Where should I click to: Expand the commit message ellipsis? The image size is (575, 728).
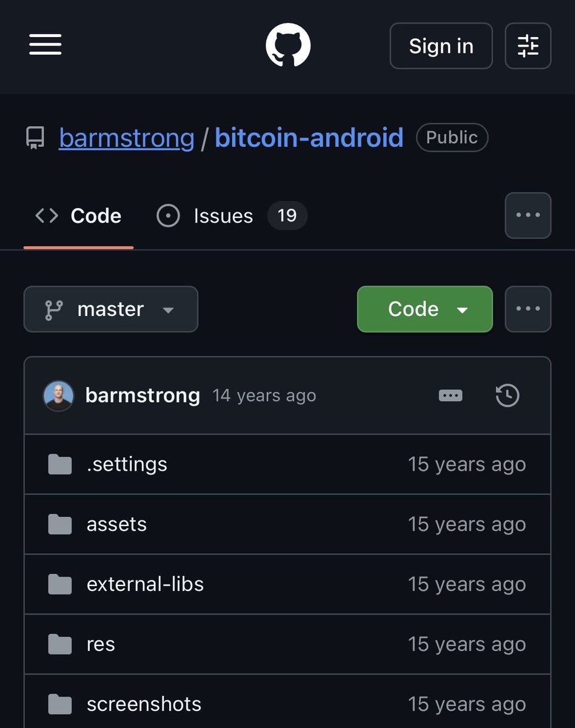(x=450, y=396)
